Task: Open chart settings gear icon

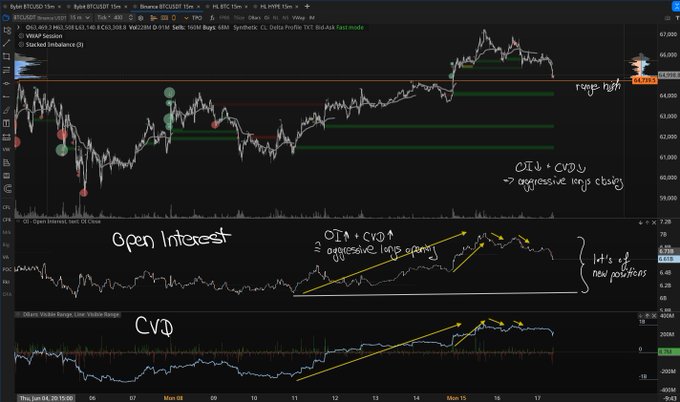Action: [141, 18]
